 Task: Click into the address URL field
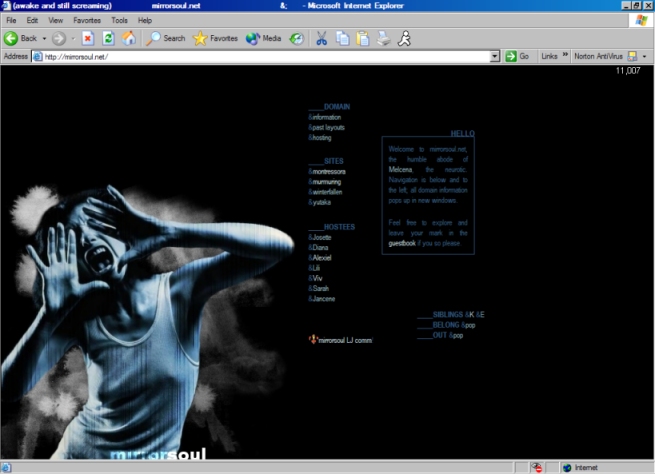pos(260,56)
